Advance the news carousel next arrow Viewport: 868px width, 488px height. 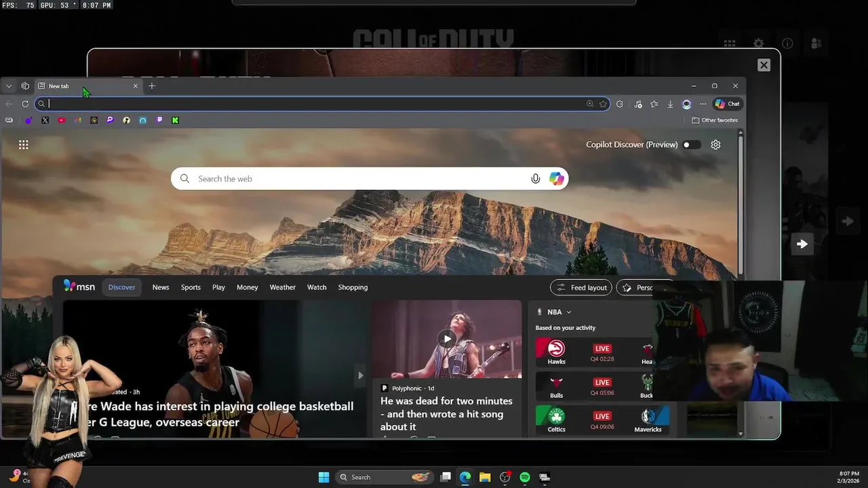[x=360, y=375]
